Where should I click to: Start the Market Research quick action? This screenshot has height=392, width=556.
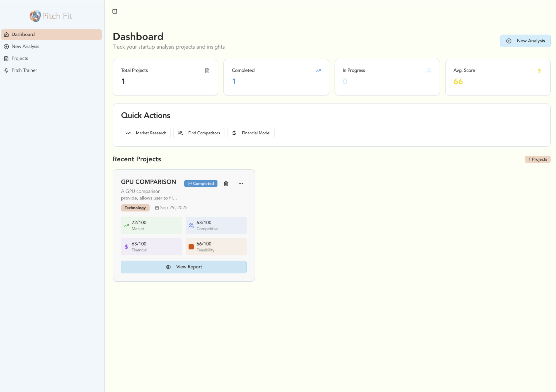pyautogui.click(x=146, y=133)
